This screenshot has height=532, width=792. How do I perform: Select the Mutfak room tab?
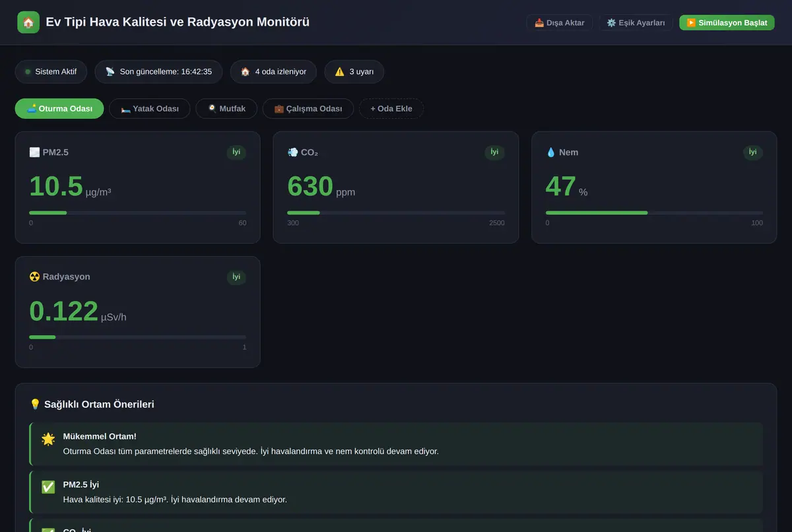click(226, 108)
